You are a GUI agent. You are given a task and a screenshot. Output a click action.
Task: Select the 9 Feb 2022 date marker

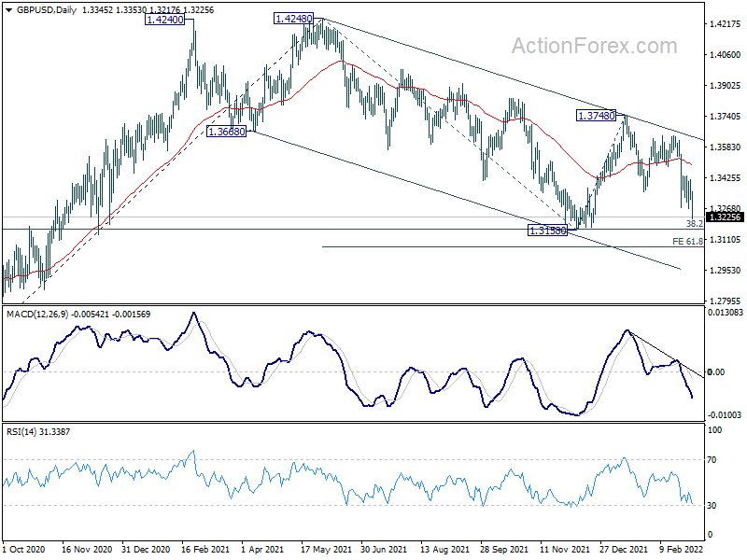point(682,549)
